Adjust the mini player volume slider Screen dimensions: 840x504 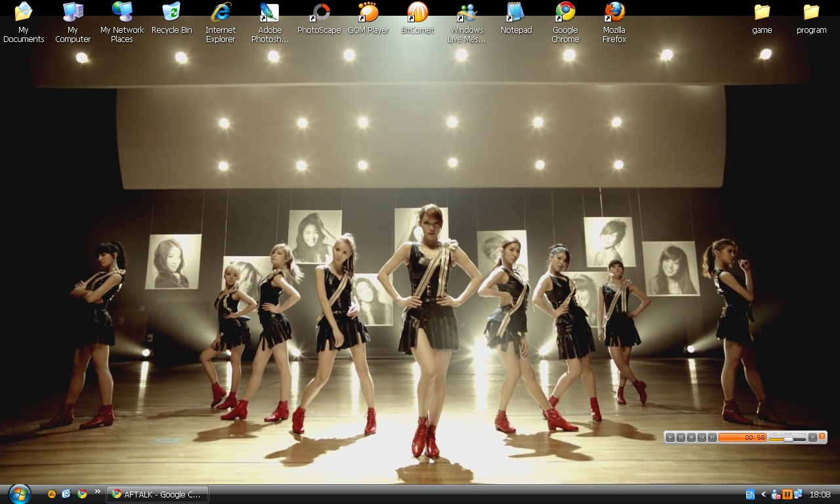coord(787,438)
